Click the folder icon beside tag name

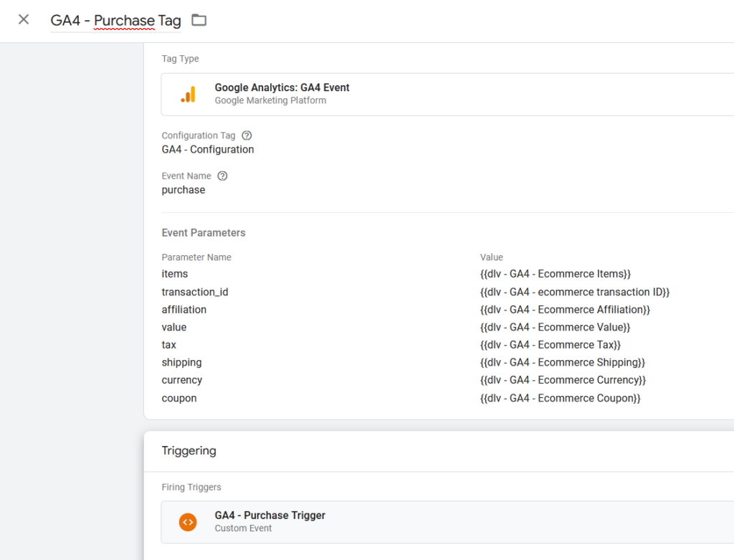pos(199,20)
